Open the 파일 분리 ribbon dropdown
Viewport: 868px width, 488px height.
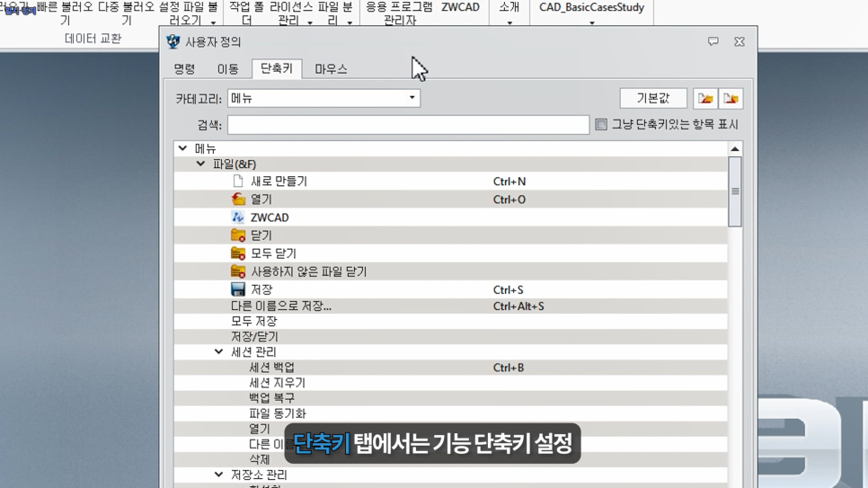[x=350, y=22]
